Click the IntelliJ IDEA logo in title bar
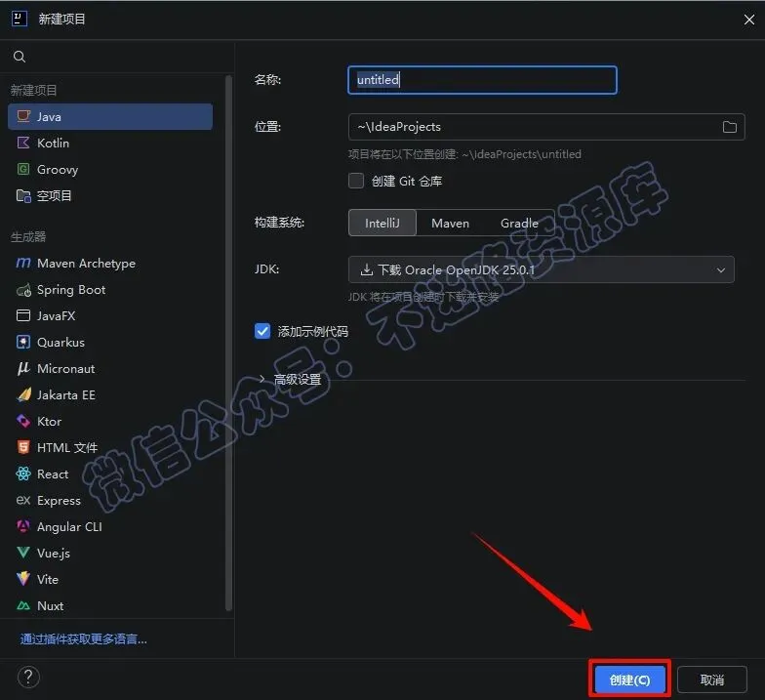Screen dimensions: 765x700 pos(20,20)
